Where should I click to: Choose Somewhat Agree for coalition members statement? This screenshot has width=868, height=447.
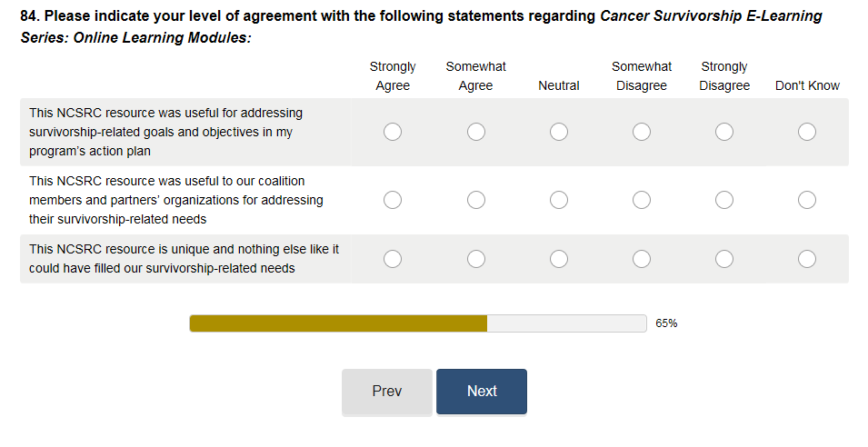pos(476,200)
